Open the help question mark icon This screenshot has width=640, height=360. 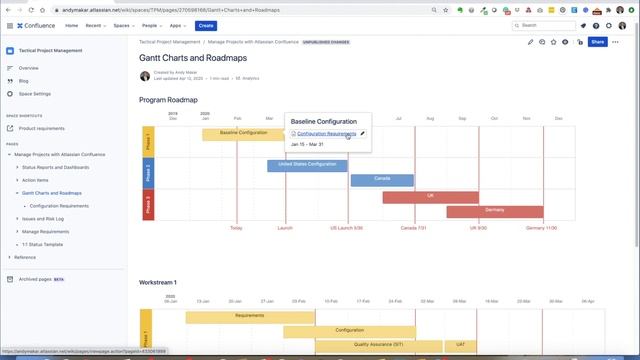(596, 26)
